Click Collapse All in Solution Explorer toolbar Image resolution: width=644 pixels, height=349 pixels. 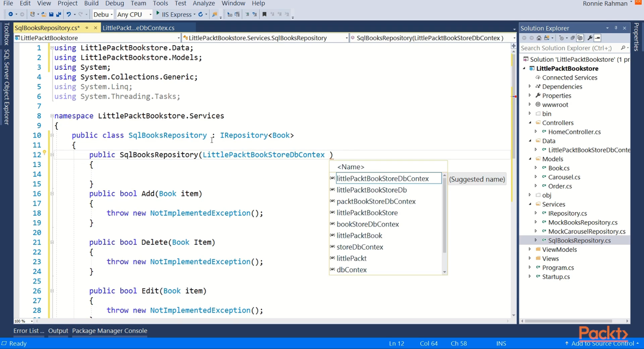(573, 38)
